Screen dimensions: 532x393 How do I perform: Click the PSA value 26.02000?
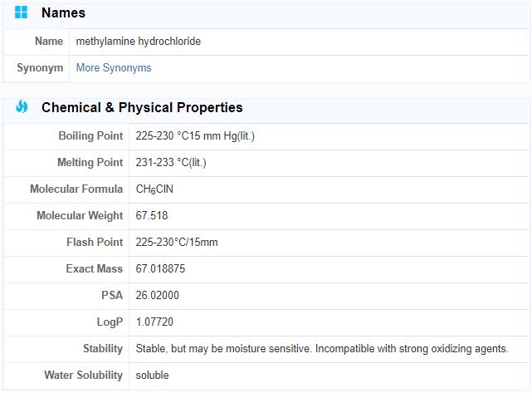pos(158,296)
